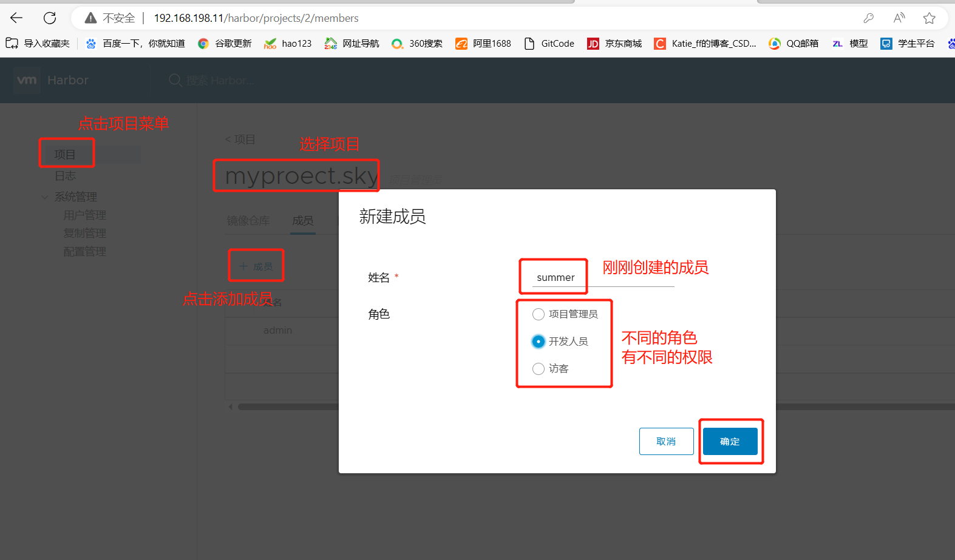955x560 pixels.
Task: Open the 谷歌更新 bookmark
Action: (225, 43)
